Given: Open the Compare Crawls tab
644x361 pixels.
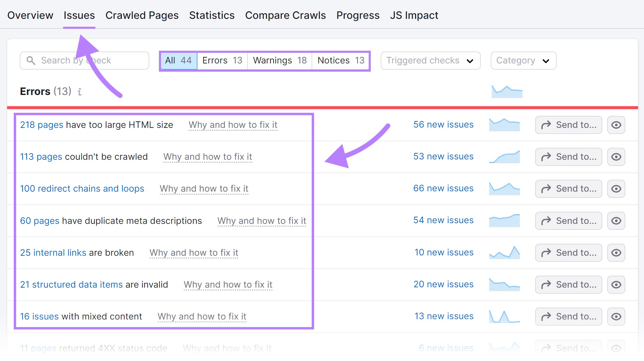Looking at the screenshot, I should click(x=285, y=15).
